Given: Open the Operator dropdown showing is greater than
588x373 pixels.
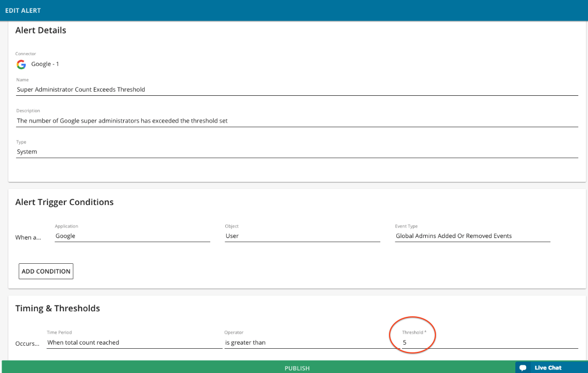Looking at the screenshot, I should click(x=312, y=343).
